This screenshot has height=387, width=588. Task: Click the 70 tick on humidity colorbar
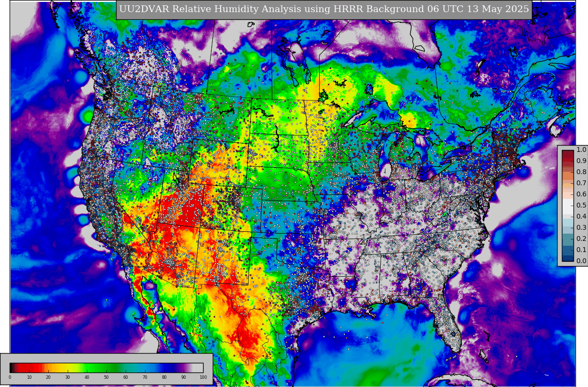pyautogui.click(x=145, y=377)
